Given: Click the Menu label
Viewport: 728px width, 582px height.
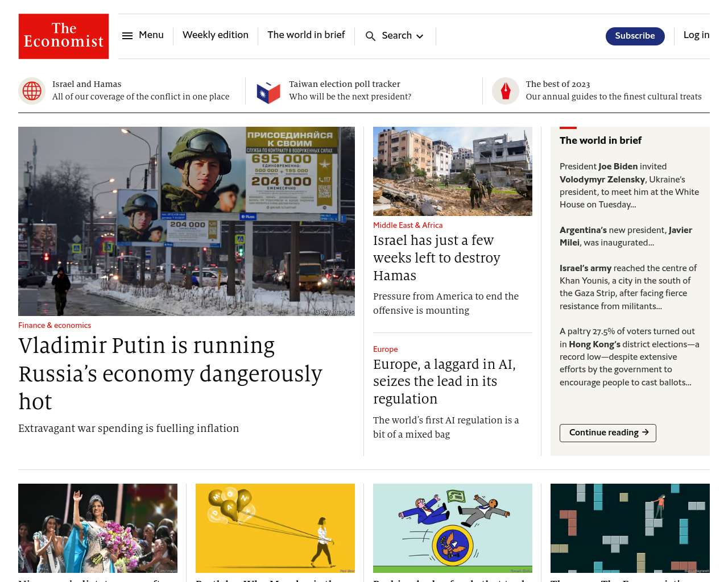Looking at the screenshot, I should click(151, 35).
